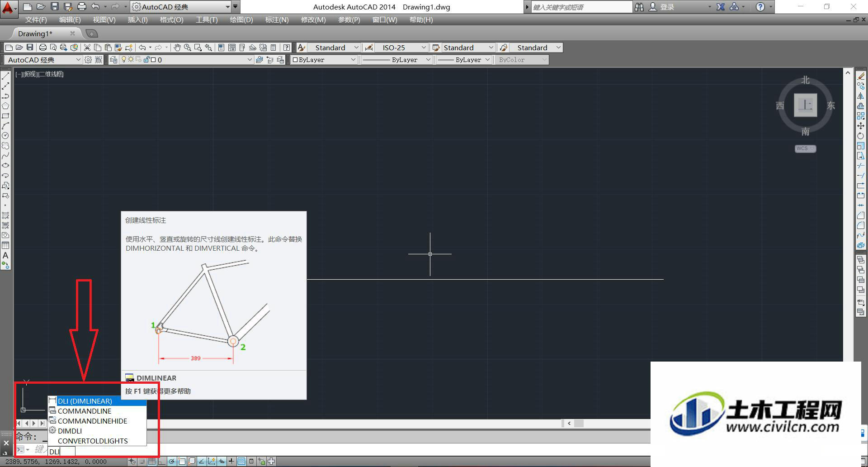Click the WCS label under ViewCube
868x467 pixels.
[x=805, y=148]
